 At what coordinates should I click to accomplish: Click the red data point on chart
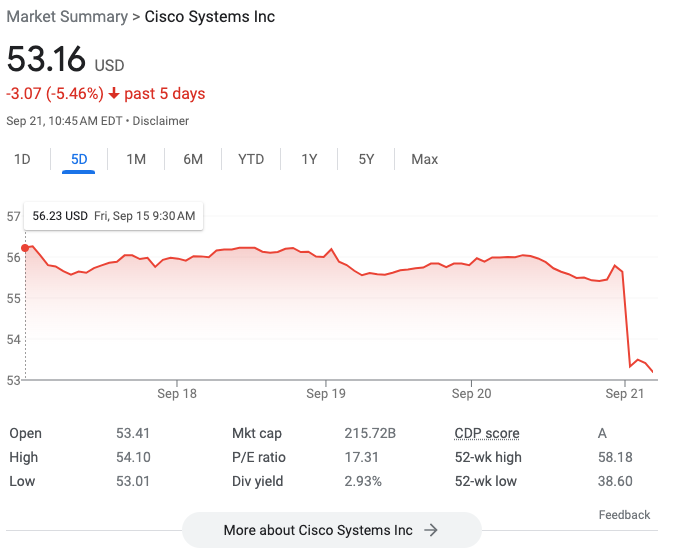coord(25,248)
